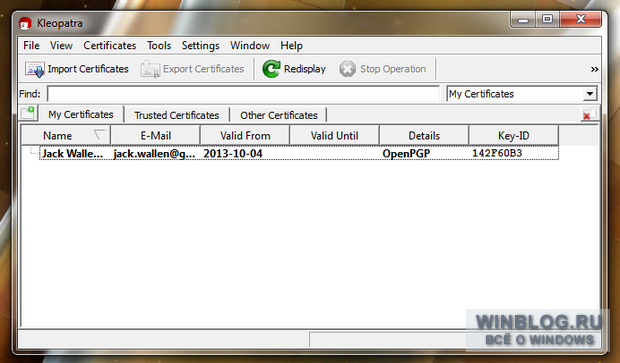Close the Kleopatra window

(x=580, y=19)
